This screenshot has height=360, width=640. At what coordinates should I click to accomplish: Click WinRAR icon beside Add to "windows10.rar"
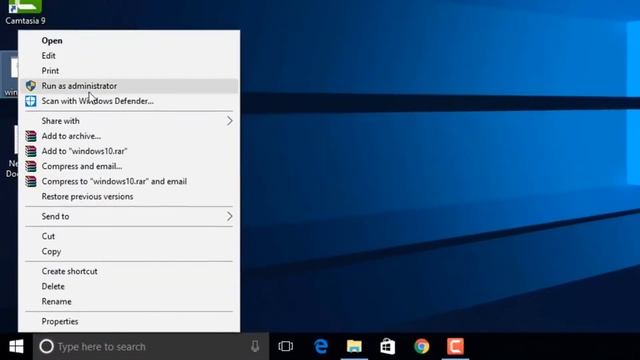click(31, 151)
